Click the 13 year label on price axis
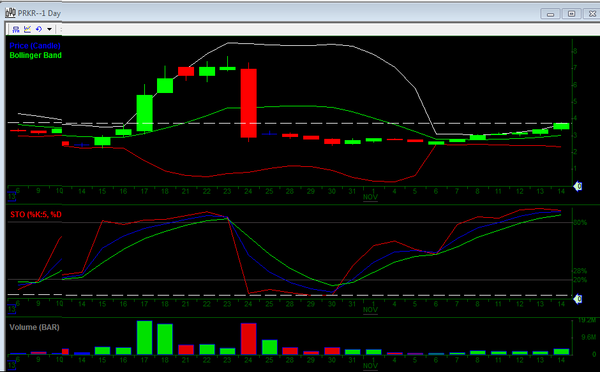Screen dimensions: 600x372 click(12, 197)
